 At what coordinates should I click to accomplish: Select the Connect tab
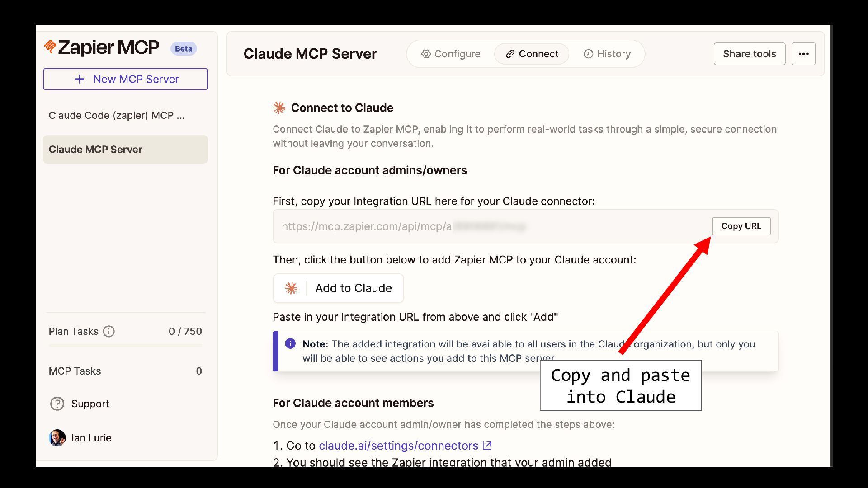[x=532, y=54]
